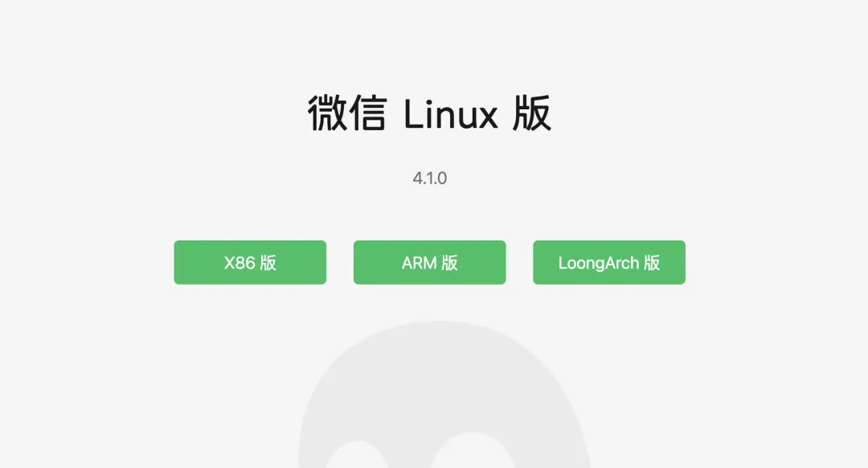This screenshot has height=468, width=868.
Task: Click the penguin watermark's right eye
Action: (x=473, y=450)
